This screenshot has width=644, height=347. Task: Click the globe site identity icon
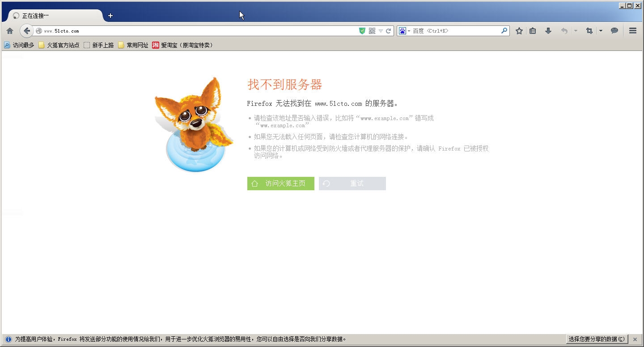pyautogui.click(x=39, y=31)
